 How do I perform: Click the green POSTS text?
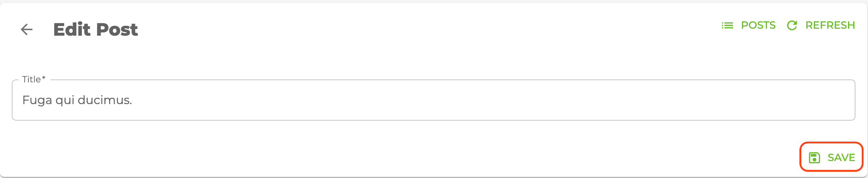[x=758, y=25]
